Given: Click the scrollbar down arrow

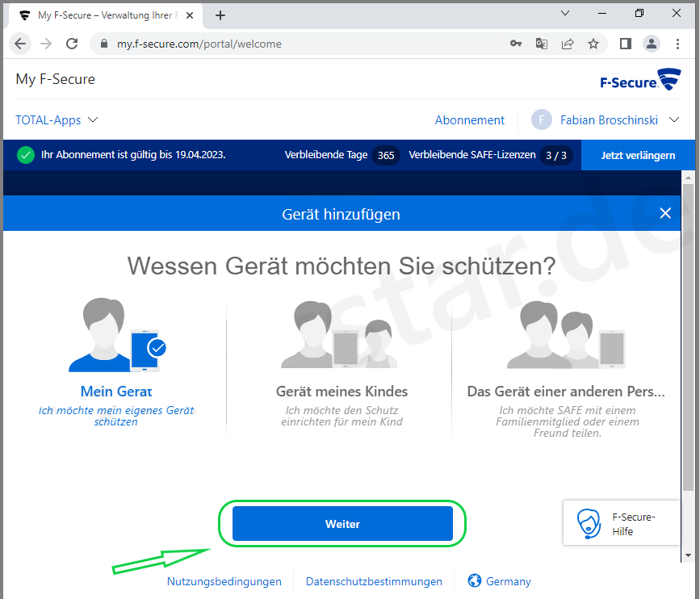Looking at the screenshot, I should pos(688,555).
